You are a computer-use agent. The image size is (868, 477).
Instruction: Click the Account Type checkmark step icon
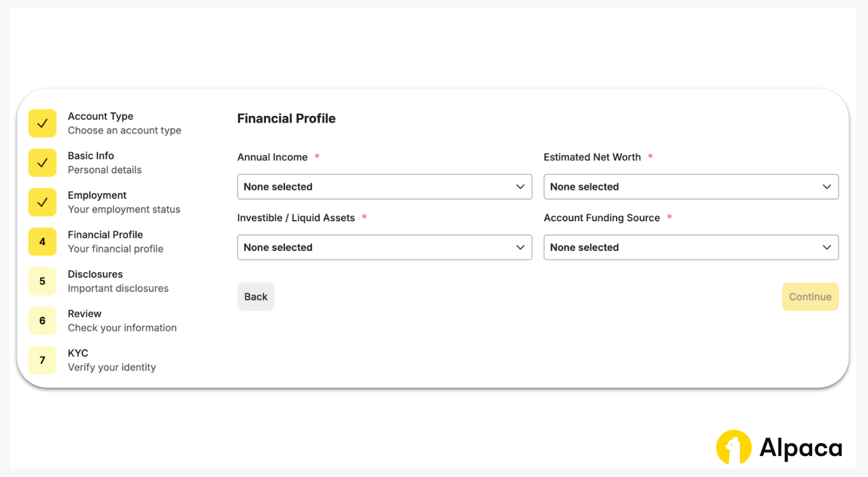[x=42, y=124]
